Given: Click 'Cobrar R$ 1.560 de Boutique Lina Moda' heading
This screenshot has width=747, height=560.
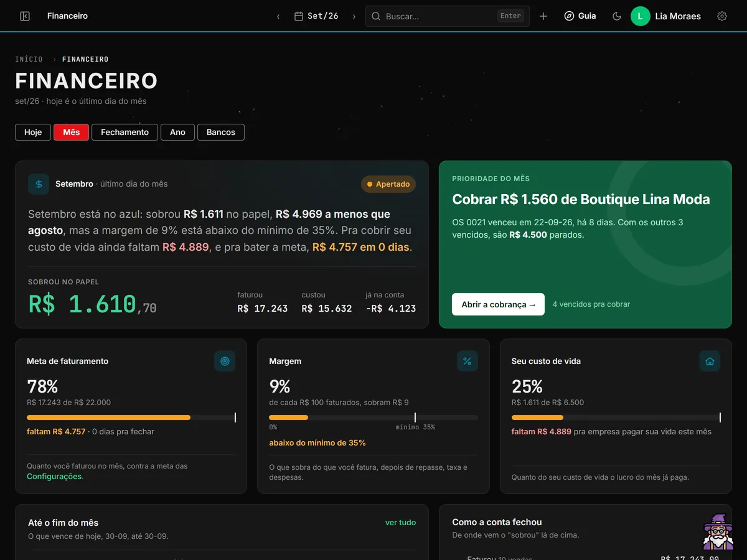Looking at the screenshot, I should tap(581, 199).
